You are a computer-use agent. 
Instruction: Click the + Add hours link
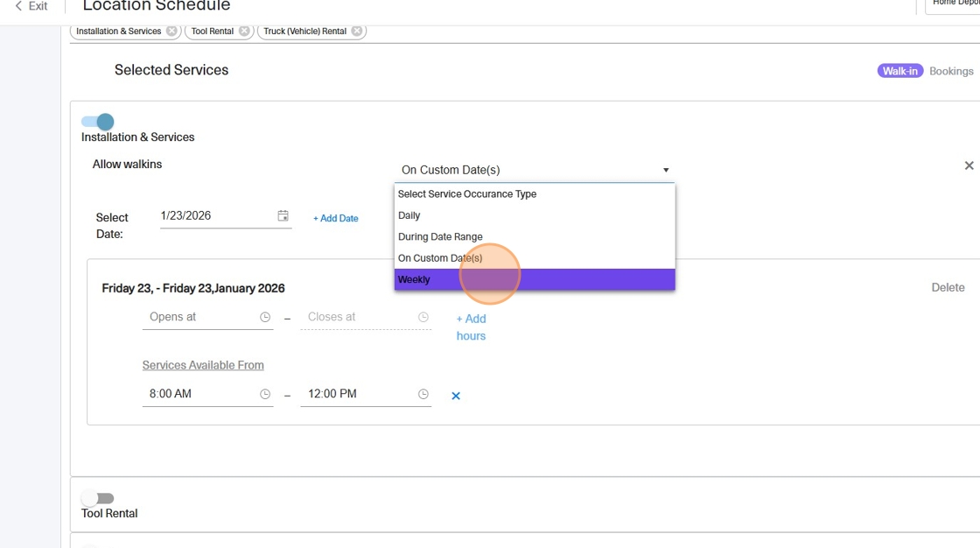coord(471,327)
